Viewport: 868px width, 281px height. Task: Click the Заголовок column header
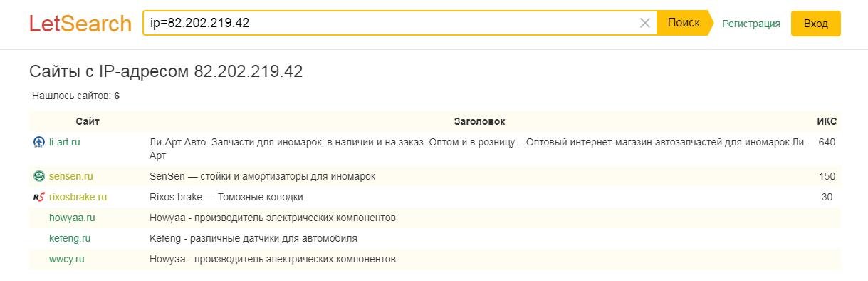point(479,122)
